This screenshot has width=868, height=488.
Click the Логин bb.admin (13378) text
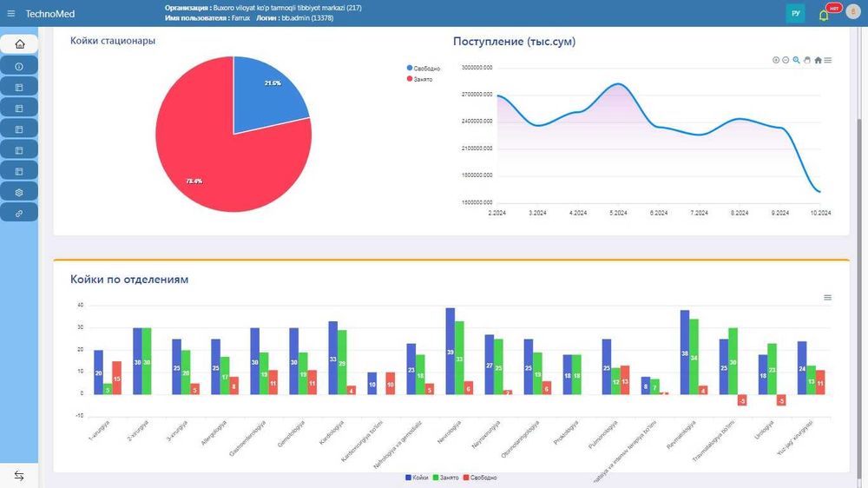coord(294,18)
